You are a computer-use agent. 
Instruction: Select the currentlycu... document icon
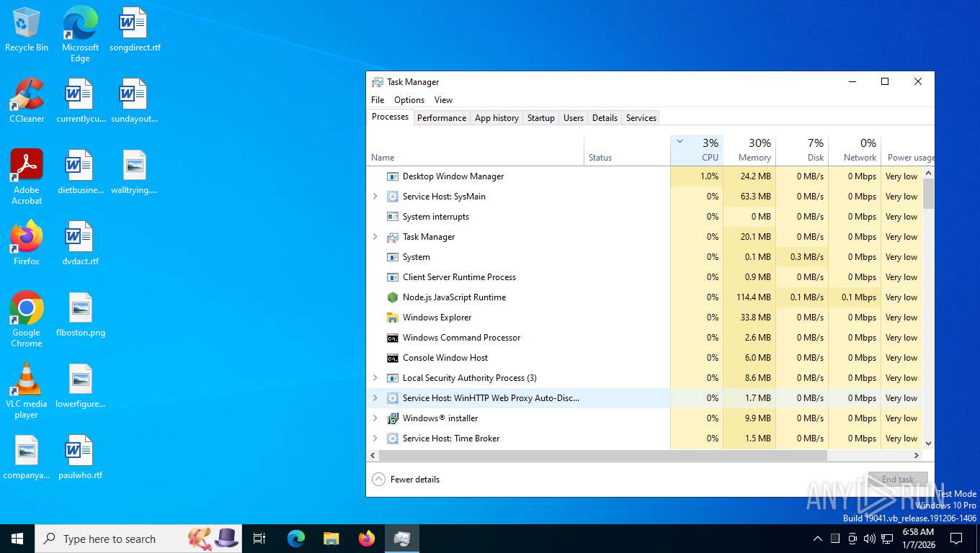point(80,101)
